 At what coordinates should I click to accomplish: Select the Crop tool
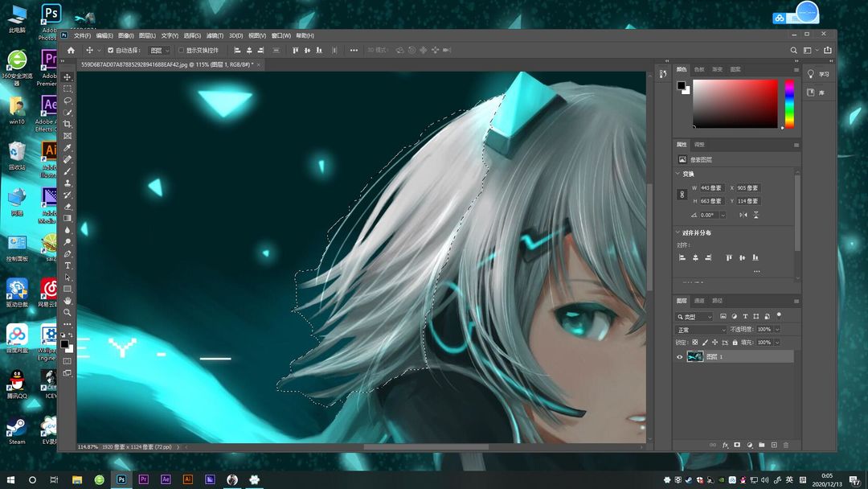pos(68,124)
